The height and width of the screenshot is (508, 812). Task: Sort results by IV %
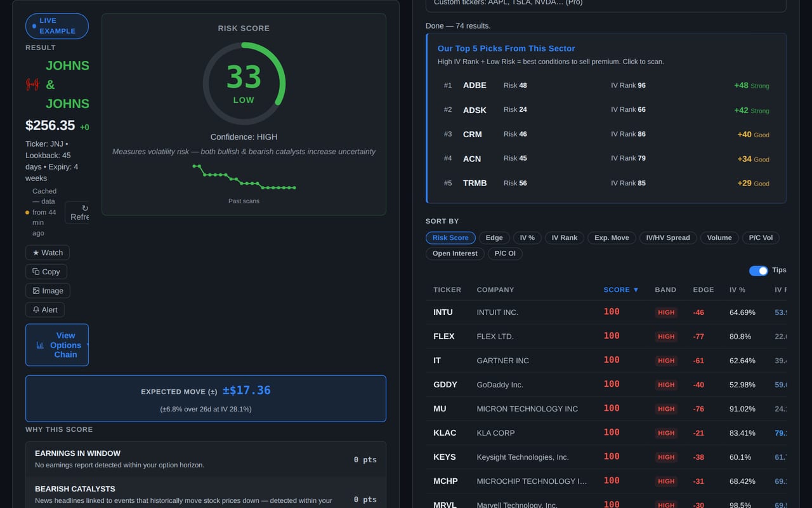(527, 237)
